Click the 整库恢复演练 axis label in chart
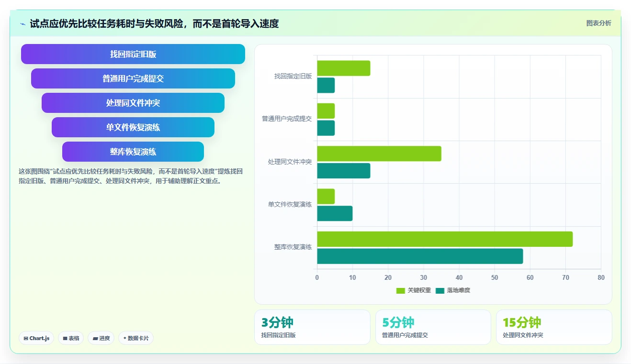 coord(293,247)
